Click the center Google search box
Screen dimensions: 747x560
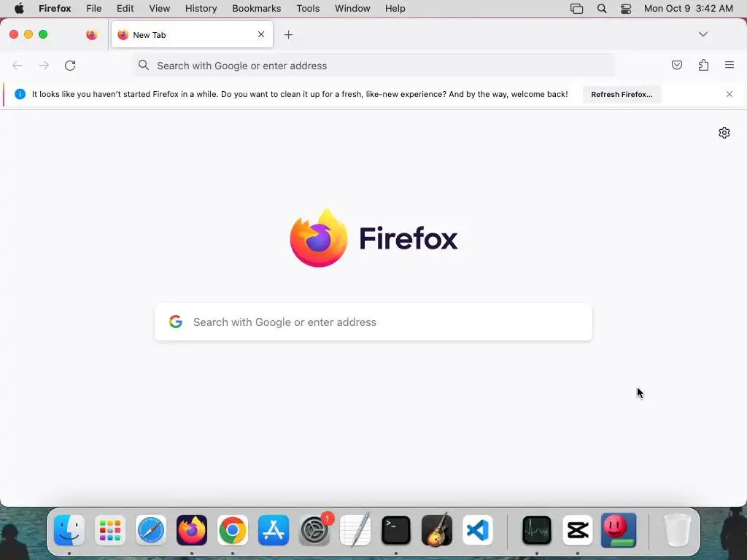coord(373,322)
